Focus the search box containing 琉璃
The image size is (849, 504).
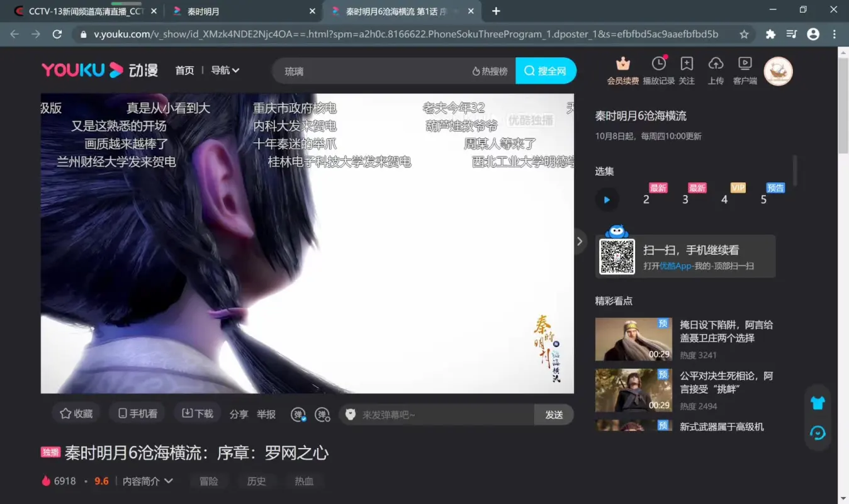coord(371,71)
